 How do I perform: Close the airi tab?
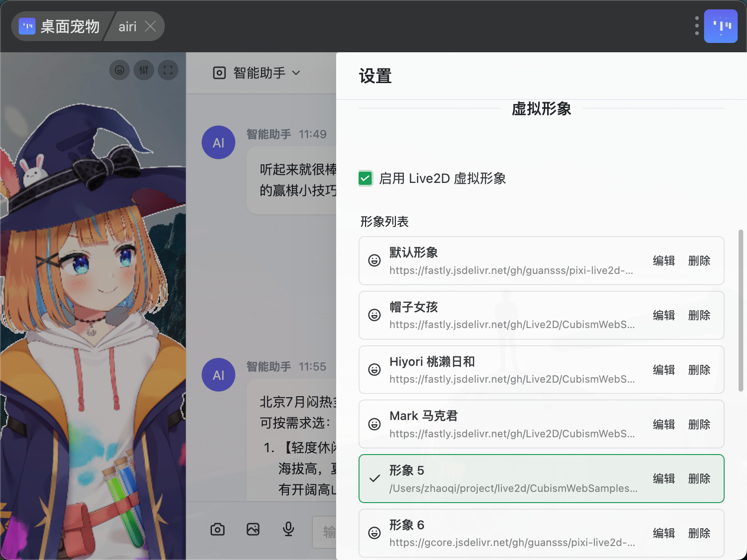(150, 26)
